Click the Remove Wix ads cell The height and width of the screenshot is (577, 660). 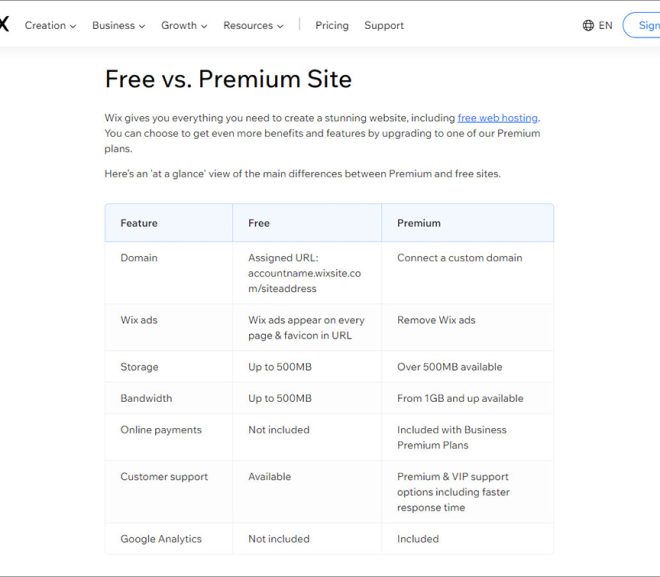click(436, 320)
